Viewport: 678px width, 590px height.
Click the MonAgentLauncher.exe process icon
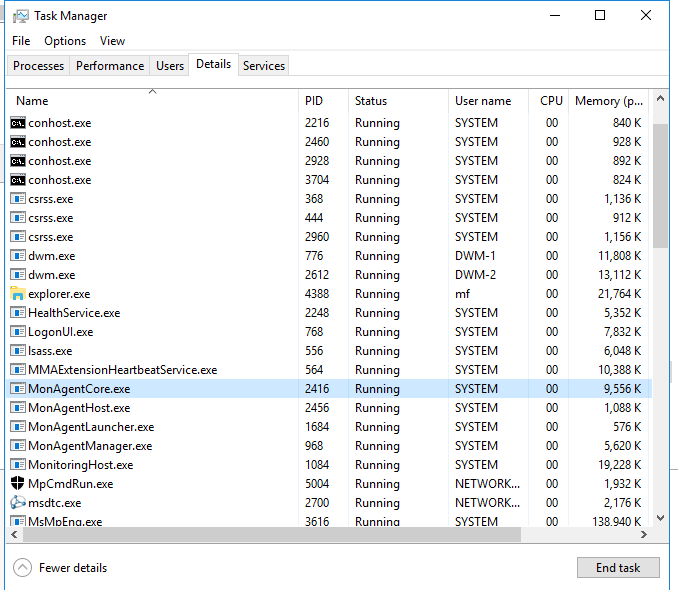pyautogui.click(x=18, y=427)
